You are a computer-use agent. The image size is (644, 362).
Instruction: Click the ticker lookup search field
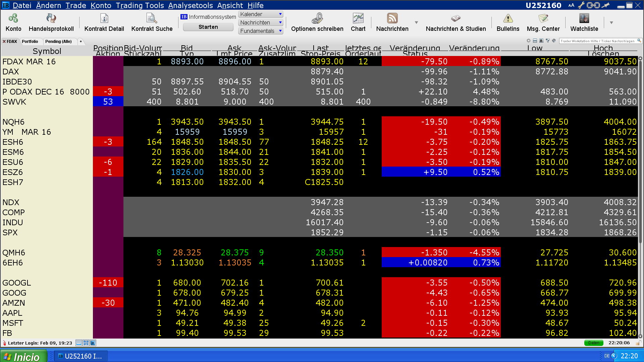coord(598,41)
